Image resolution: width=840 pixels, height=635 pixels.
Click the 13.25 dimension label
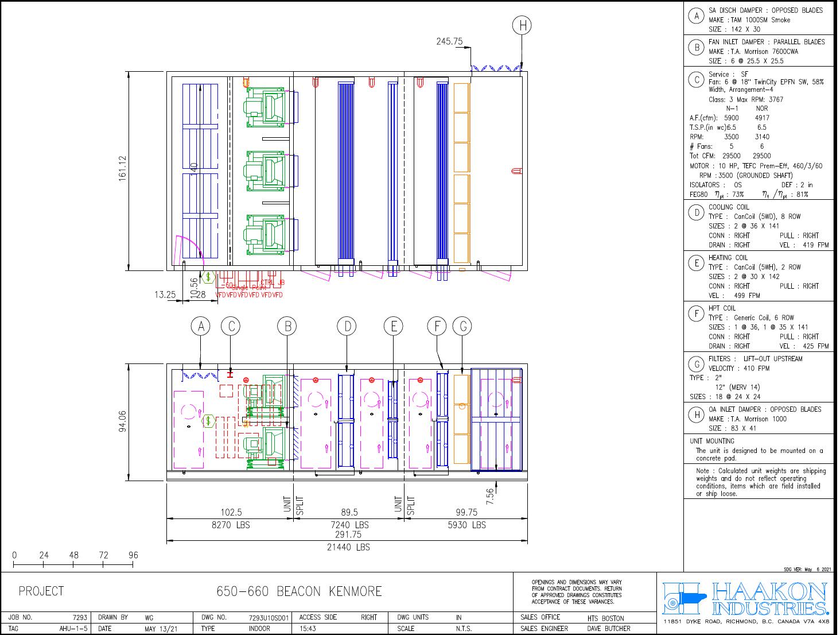pos(165,295)
